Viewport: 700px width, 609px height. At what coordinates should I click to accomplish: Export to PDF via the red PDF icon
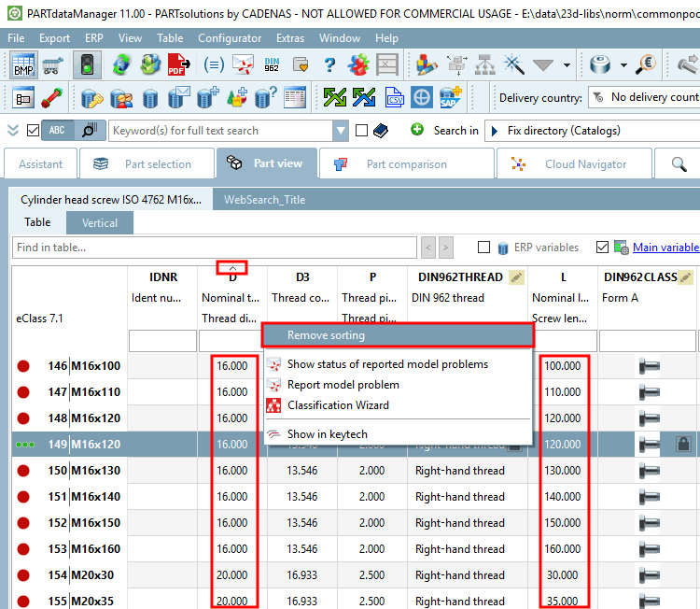[x=178, y=64]
